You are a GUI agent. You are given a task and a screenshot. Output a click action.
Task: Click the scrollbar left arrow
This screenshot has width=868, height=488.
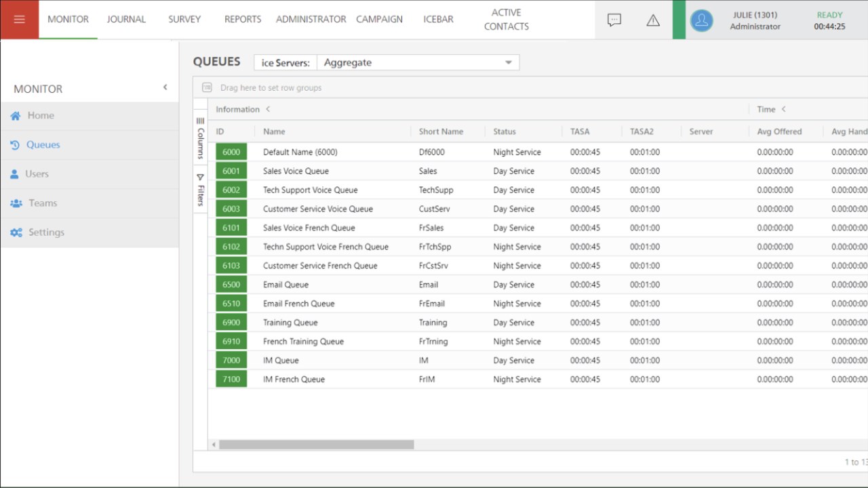(214, 445)
